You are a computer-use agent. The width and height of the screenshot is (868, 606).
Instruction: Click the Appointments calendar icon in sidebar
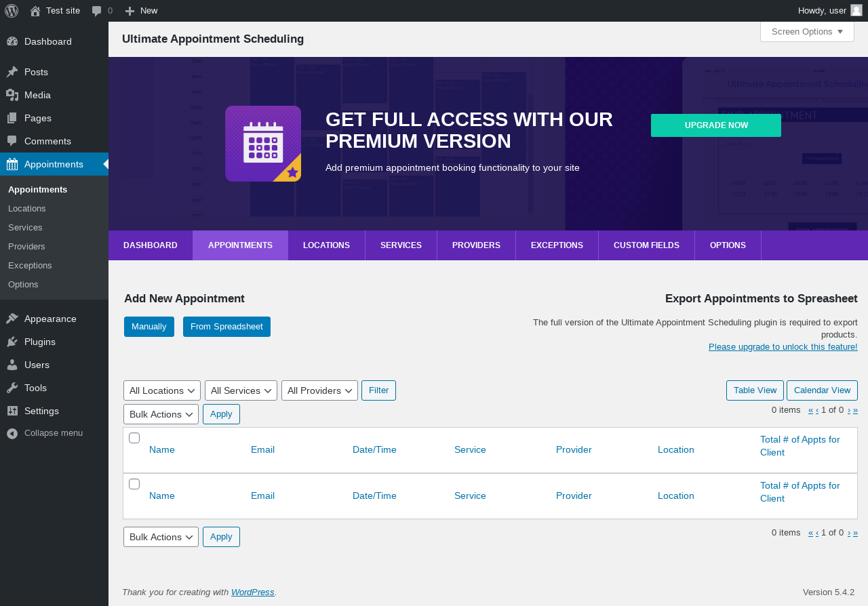tap(12, 164)
